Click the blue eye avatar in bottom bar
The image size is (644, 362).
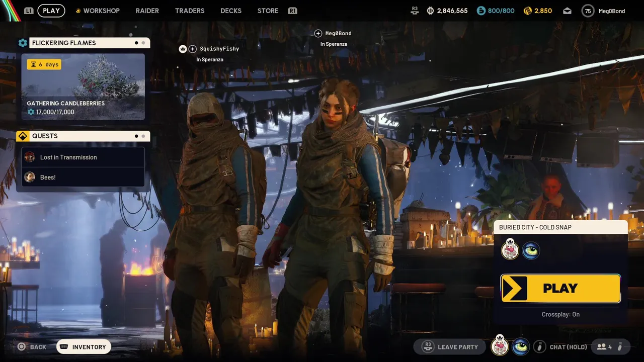click(521, 347)
